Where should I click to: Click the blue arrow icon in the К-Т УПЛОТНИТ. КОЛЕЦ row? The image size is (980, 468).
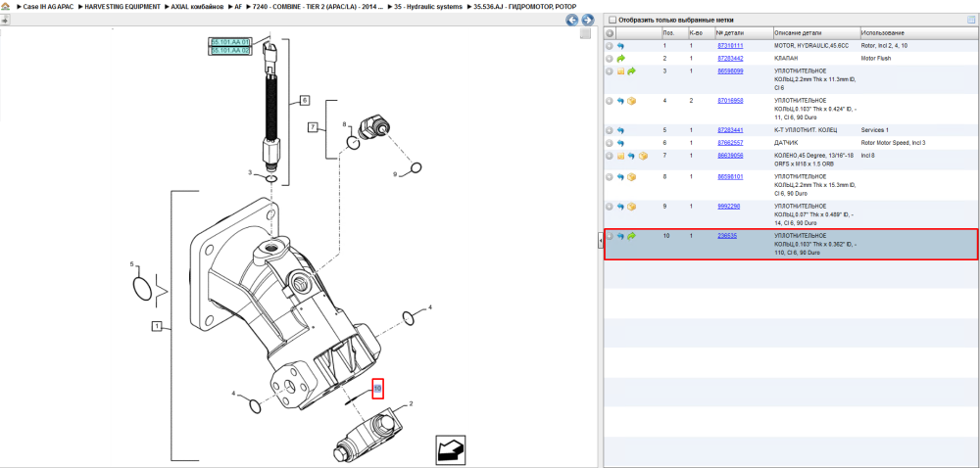click(x=620, y=130)
